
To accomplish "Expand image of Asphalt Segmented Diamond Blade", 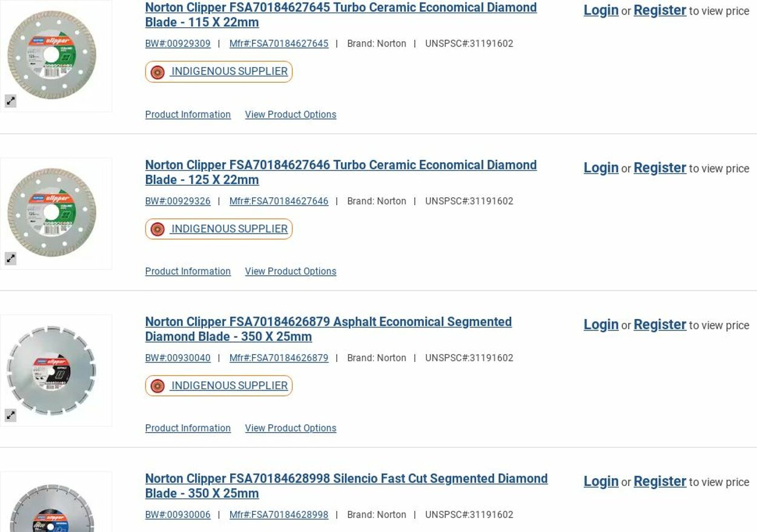I will [11, 415].
